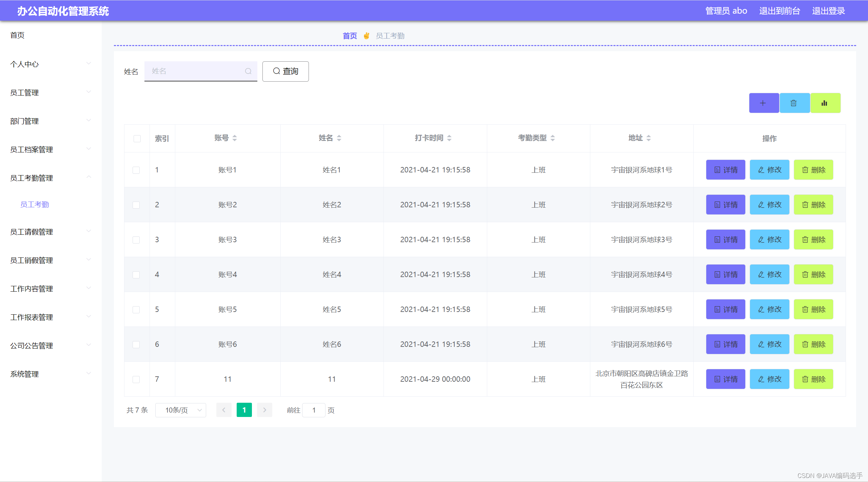Toggle the select-all header checkbox
The width and height of the screenshot is (868, 482).
137,139
